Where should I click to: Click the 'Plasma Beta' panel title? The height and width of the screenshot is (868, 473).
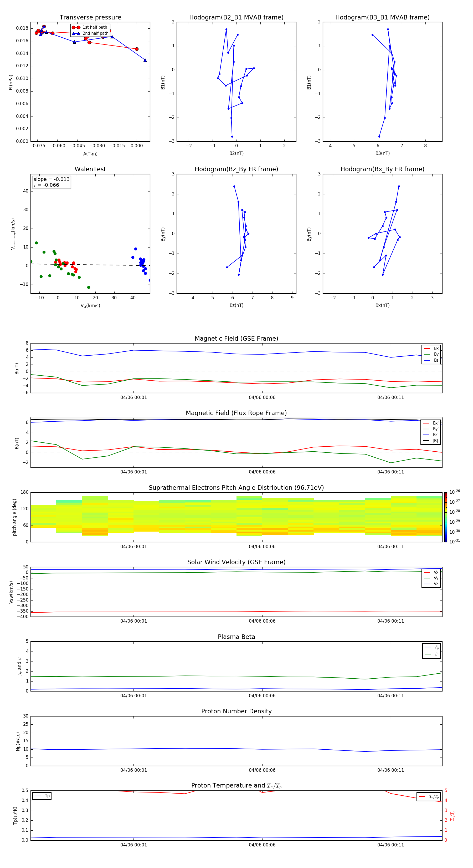[236, 637]
